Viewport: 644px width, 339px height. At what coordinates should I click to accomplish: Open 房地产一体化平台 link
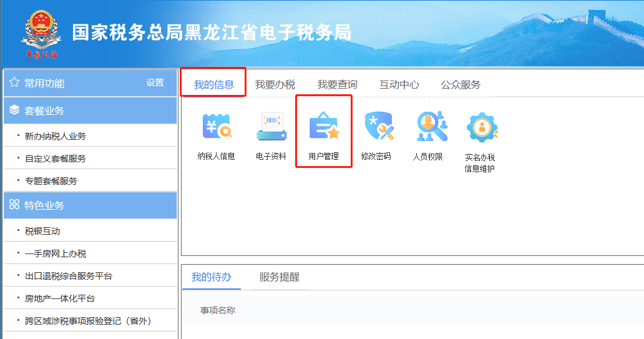pyautogui.click(x=59, y=298)
